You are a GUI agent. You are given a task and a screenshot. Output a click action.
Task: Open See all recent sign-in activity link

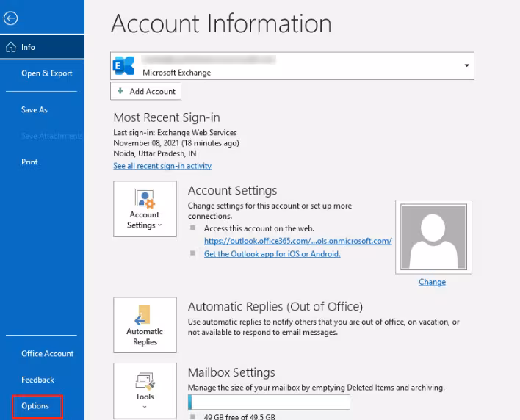pos(162,166)
